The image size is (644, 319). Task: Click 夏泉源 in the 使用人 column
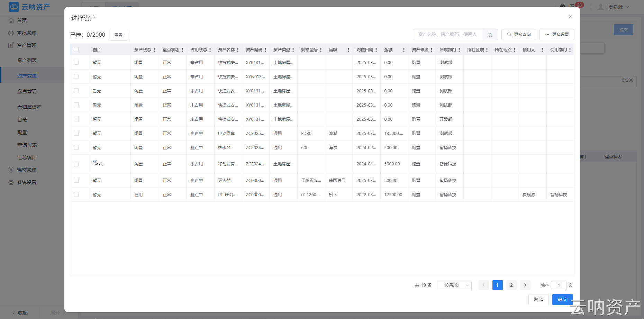[x=529, y=195]
